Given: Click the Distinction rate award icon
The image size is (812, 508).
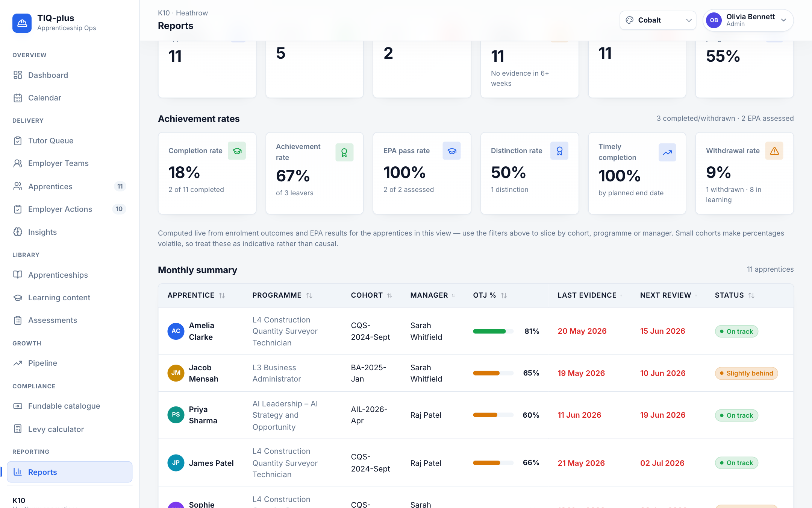Looking at the screenshot, I should (x=559, y=151).
